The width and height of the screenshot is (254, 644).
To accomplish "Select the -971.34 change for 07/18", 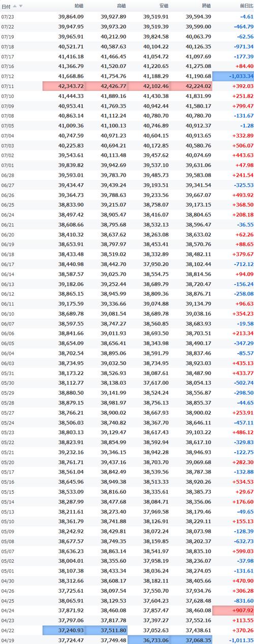I will (x=243, y=47).
